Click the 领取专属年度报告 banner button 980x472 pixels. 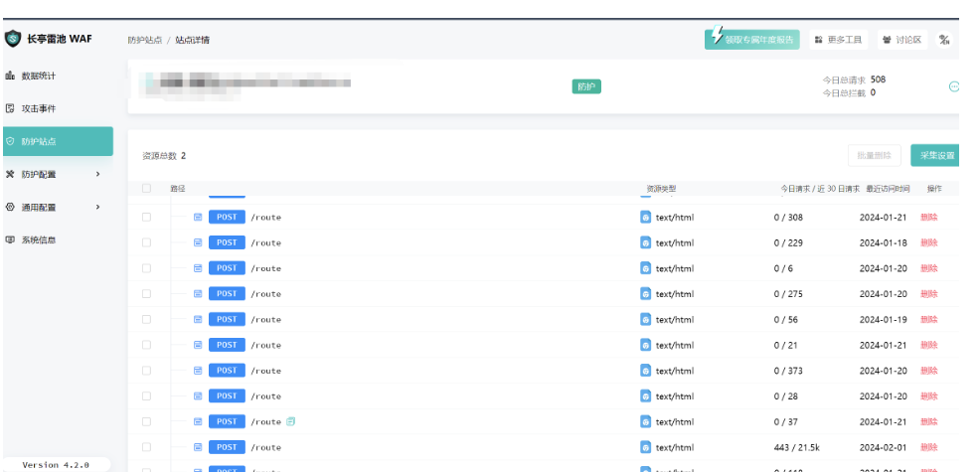click(751, 40)
